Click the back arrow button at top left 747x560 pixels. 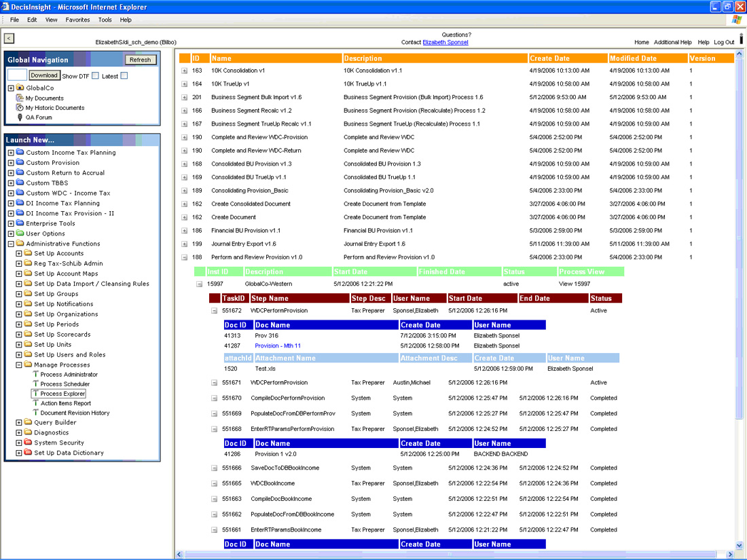coord(9,39)
